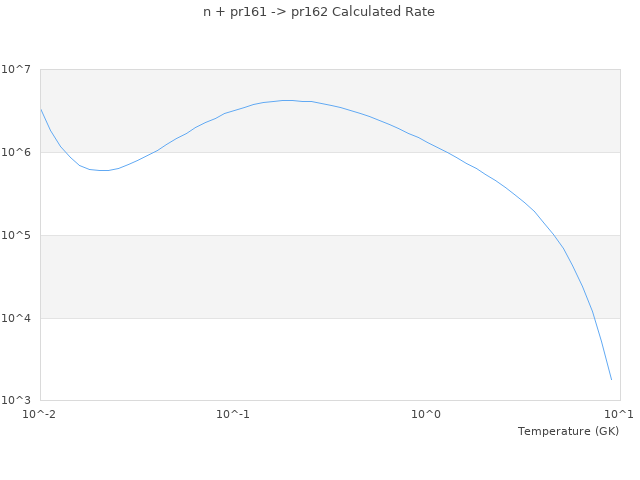Viewport: 640px width, 480px height.
Task: Select the 10^-1 x-axis label
Action: tap(233, 414)
